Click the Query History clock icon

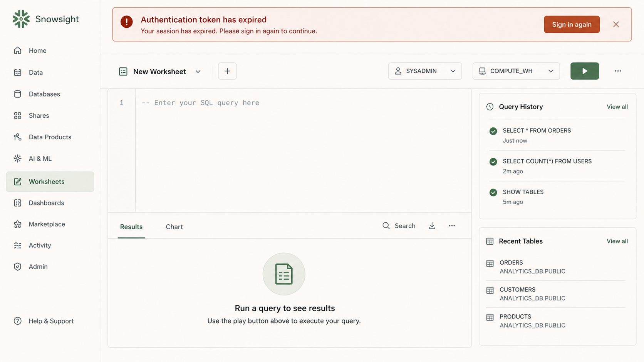coord(490,107)
